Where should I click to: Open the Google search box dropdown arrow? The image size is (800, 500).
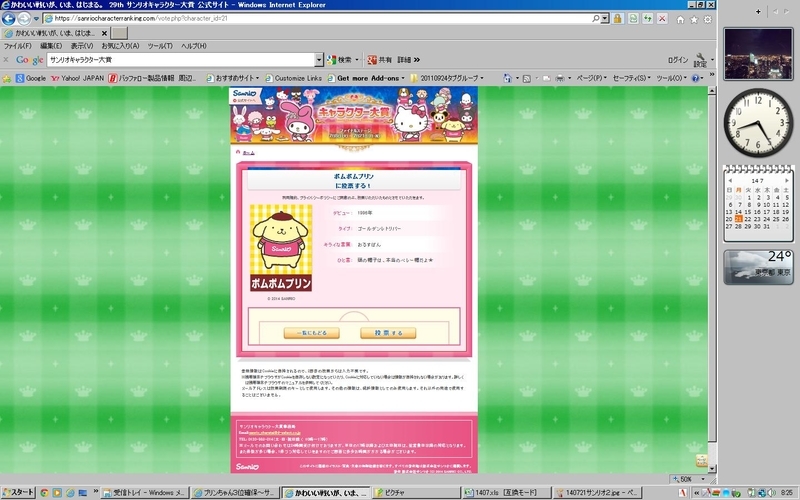(x=319, y=60)
